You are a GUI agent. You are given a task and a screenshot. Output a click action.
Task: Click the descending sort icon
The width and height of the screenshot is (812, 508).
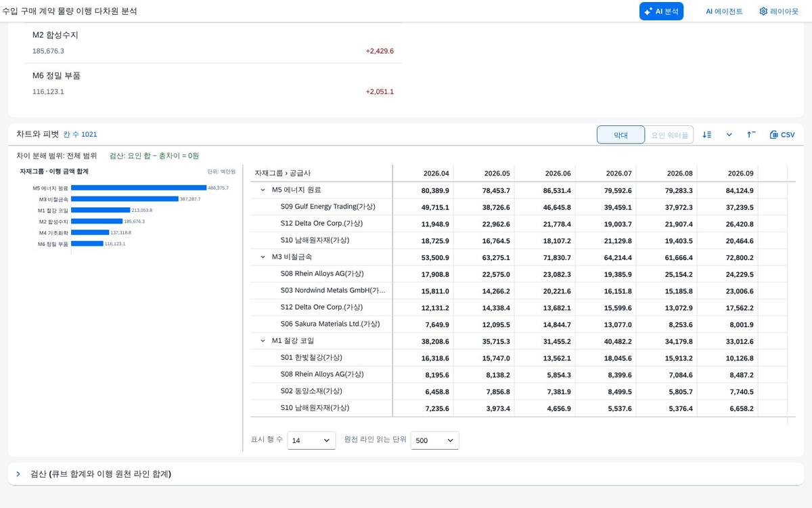pyautogui.click(x=707, y=135)
